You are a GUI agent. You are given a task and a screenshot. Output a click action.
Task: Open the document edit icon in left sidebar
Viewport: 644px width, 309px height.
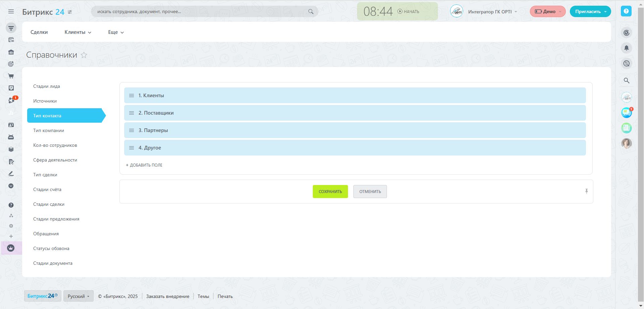point(11,162)
